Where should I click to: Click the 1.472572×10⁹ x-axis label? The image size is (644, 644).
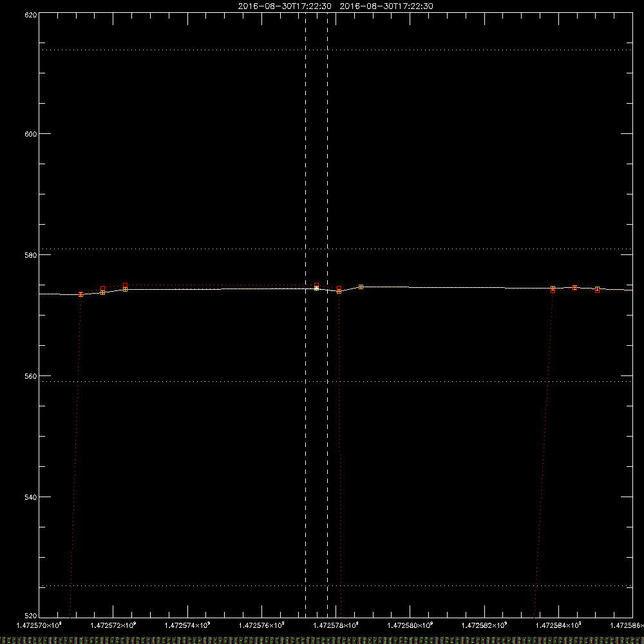[113, 625]
